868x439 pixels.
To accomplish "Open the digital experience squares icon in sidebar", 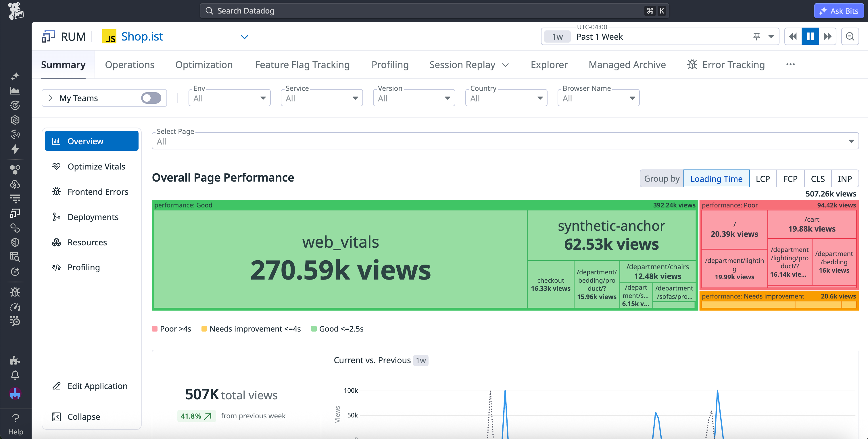I will (x=15, y=213).
